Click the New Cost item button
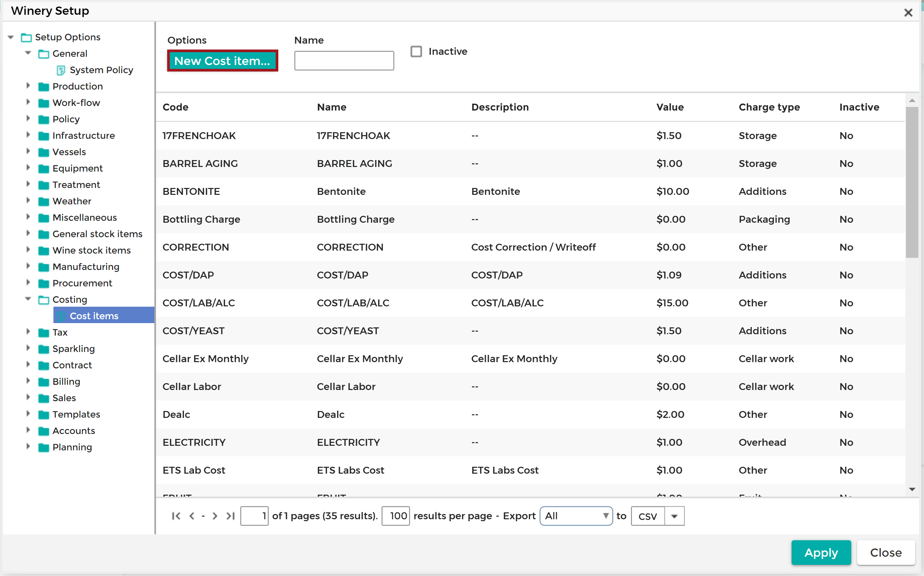Viewport: 924px width, 576px height. (223, 61)
